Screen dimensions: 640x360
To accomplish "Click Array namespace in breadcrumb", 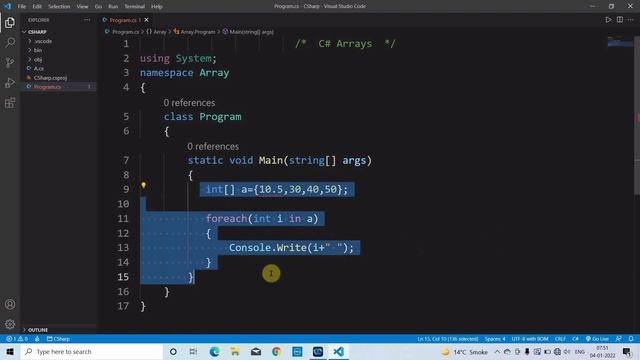I will (156, 31).
